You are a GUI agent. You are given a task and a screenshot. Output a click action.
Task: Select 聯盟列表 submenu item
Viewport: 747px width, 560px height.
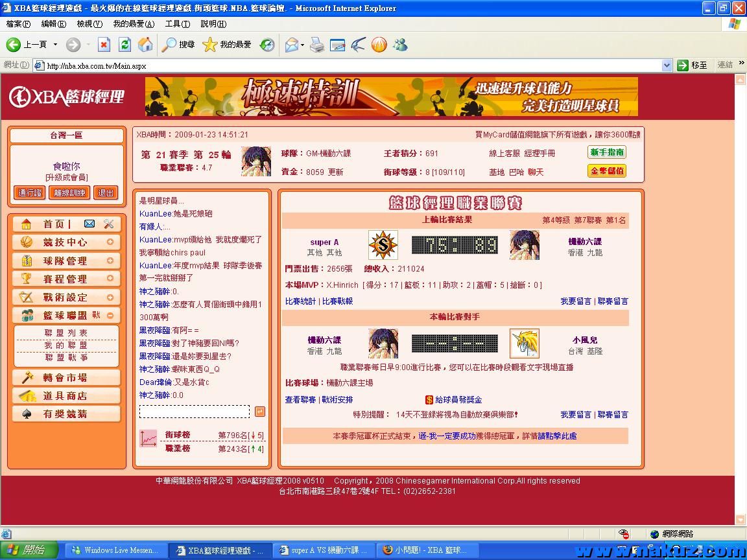click(66, 333)
